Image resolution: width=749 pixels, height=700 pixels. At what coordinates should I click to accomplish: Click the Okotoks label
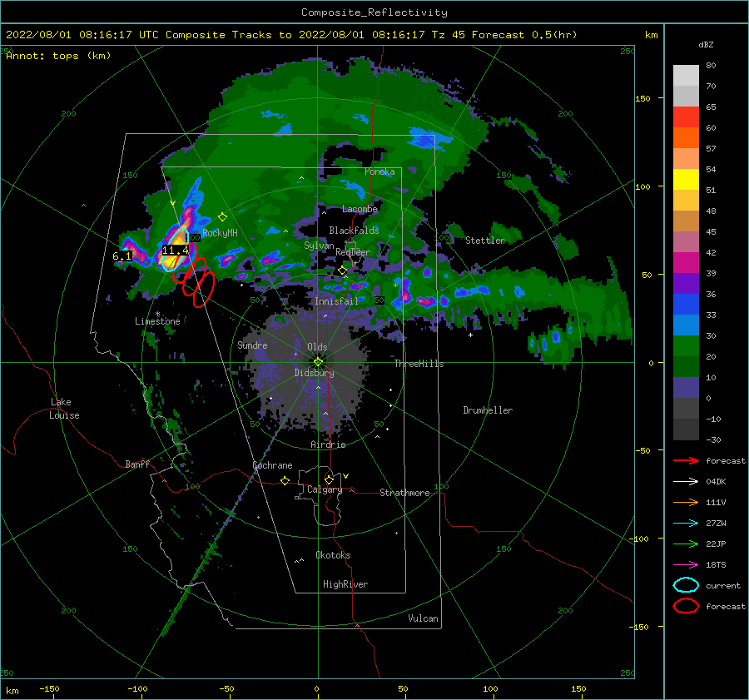point(333,555)
